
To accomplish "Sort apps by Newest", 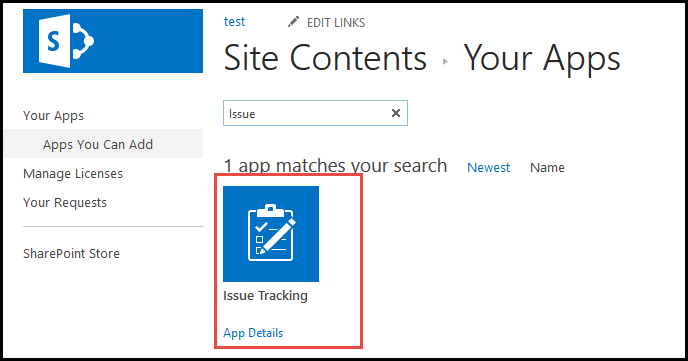I will pos(488,168).
